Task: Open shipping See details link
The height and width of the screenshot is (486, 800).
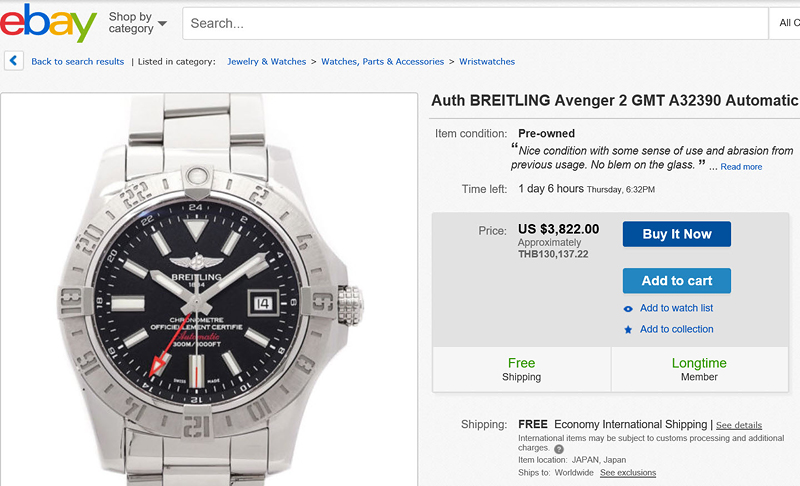Action: coord(738,425)
